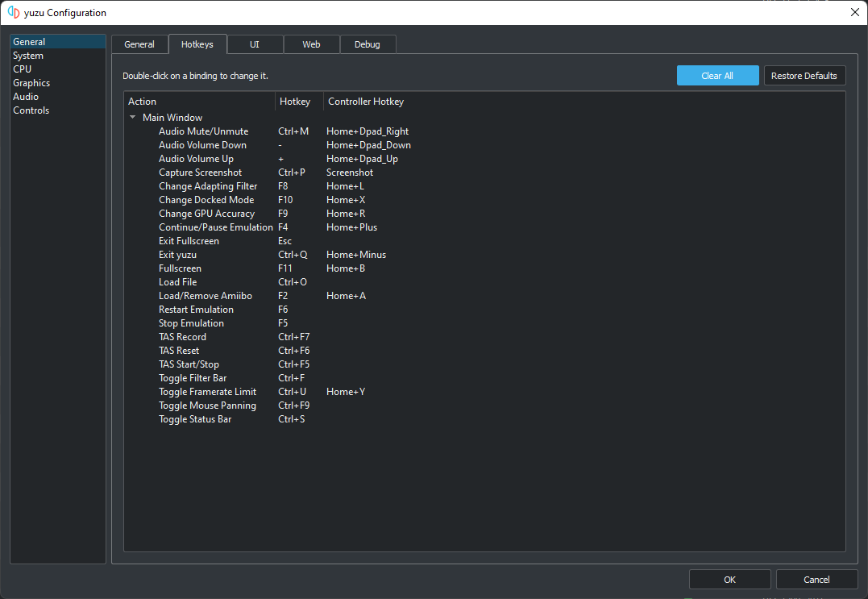Sort by the Action column header
Viewport: 868px width, 599px height.
[x=200, y=102]
